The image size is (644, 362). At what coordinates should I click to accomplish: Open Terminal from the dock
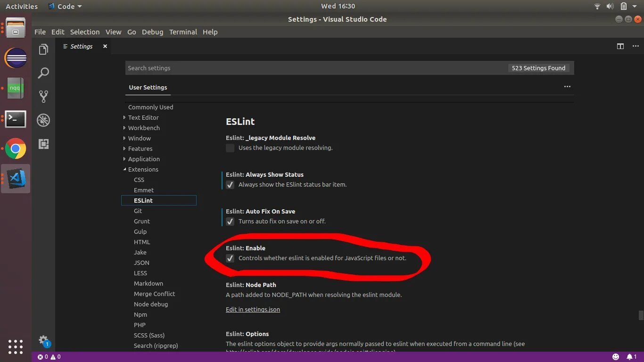[x=16, y=119]
